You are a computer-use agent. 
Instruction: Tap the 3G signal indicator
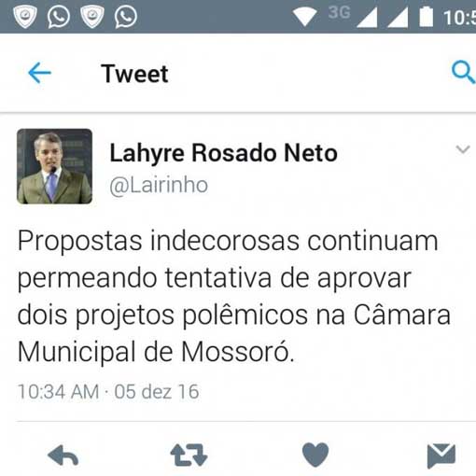pos(339,12)
